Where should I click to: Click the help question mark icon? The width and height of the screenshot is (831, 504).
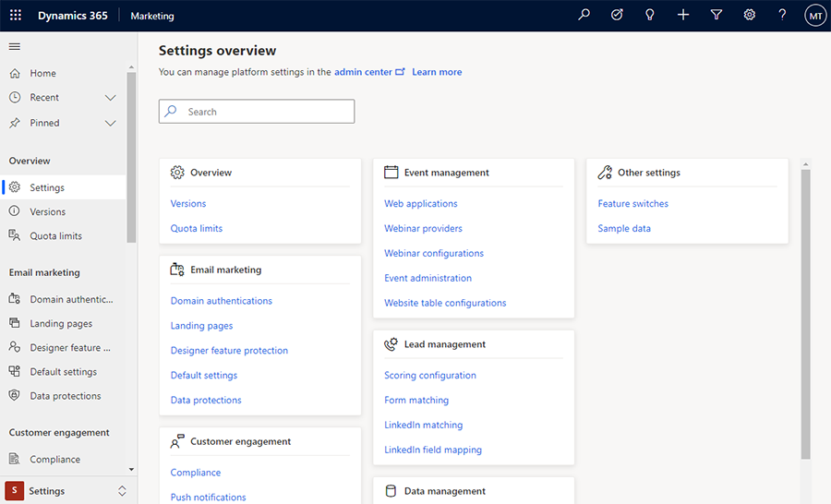(x=783, y=16)
